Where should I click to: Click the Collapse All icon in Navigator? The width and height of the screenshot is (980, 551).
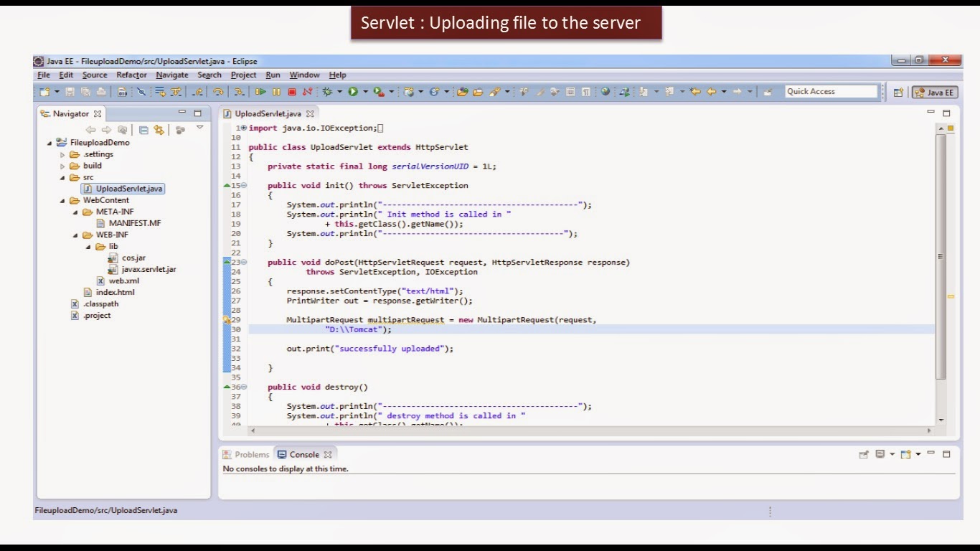(x=144, y=130)
